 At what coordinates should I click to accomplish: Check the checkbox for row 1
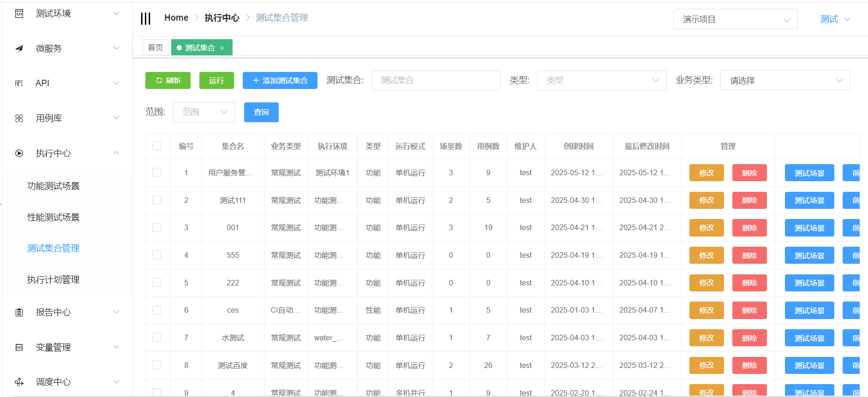[157, 172]
